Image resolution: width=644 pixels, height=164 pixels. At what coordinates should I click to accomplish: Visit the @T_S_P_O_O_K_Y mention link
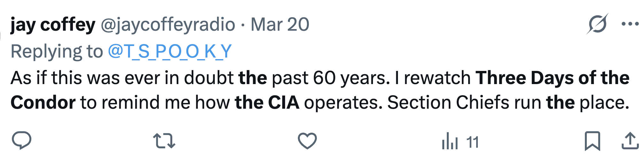(170, 51)
